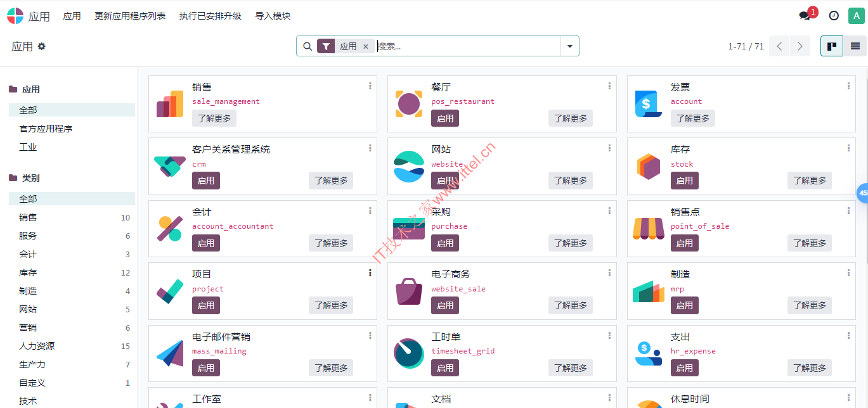Focus the 搜索 search input field
This screenshot has height=408, width=868.
point(467,46)
